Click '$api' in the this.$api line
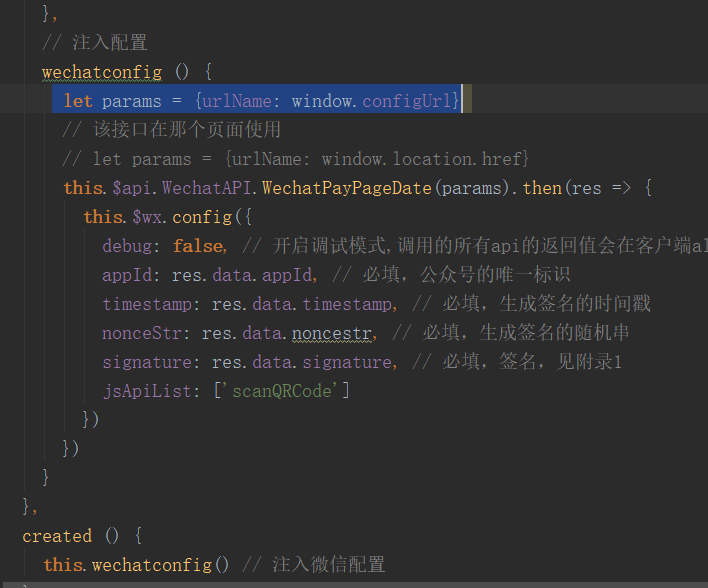The height and width of the screenshot is (588, 708). [x=131, y=188]
